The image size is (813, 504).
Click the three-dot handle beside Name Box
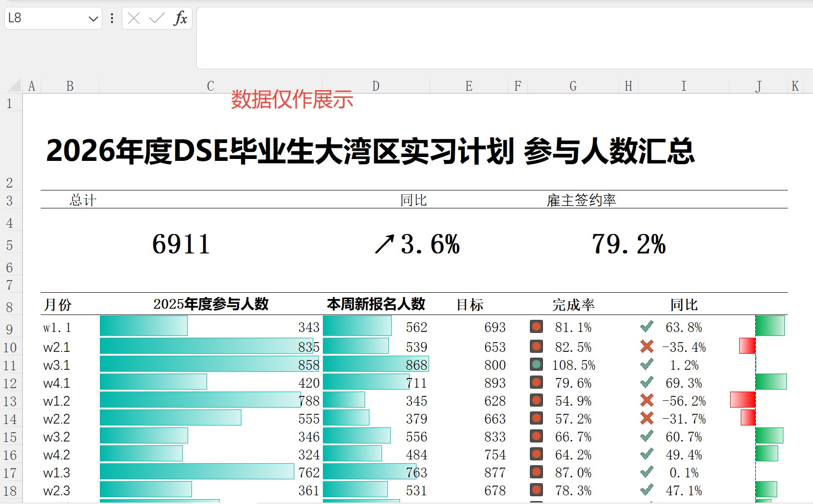[112, 18]
